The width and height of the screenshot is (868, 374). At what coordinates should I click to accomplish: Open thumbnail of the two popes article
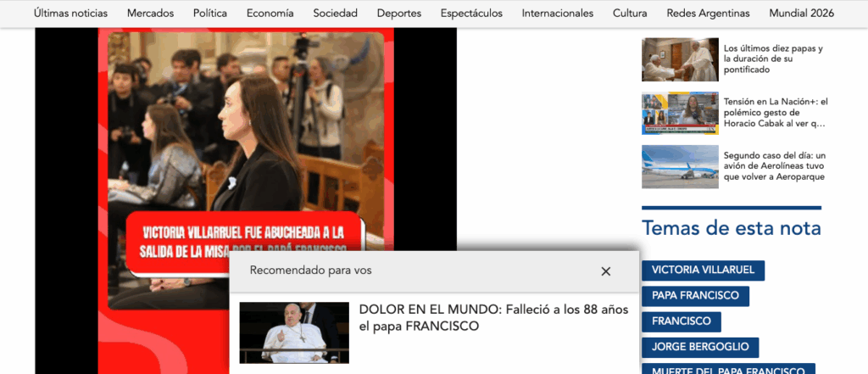point(680,59)
